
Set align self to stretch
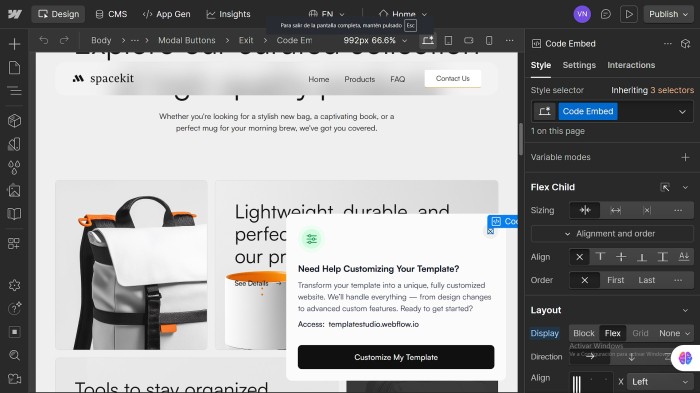[x=662, y=257]
